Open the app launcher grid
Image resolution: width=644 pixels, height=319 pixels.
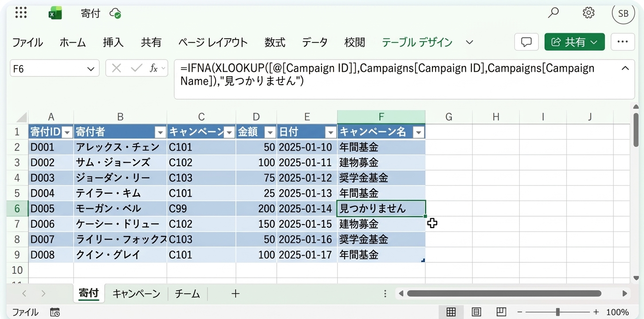(21, 13)
